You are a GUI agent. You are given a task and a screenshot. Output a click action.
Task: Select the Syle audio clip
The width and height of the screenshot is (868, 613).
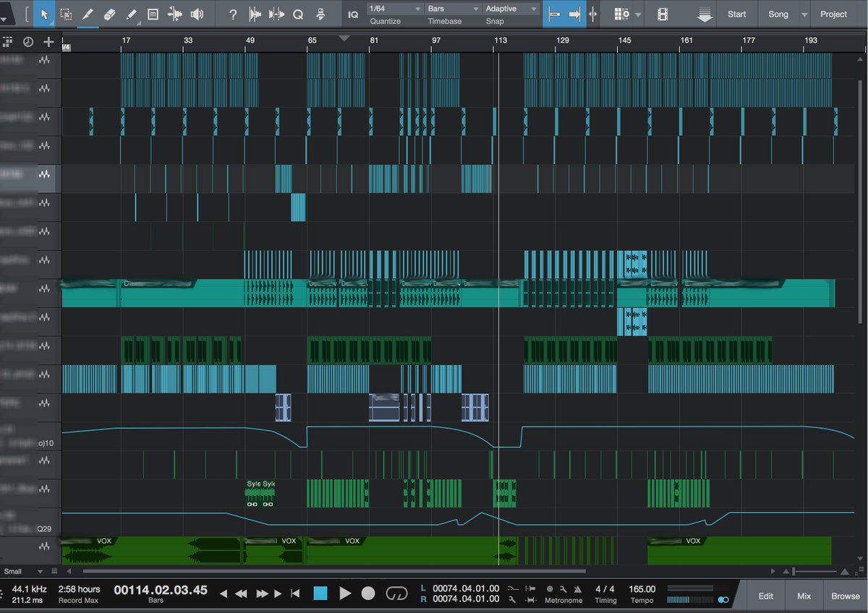pos(260,494)
